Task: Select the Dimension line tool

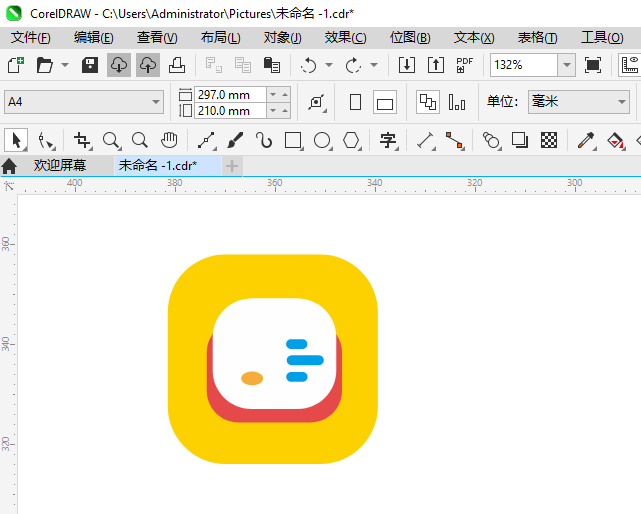Action: [426, 140]
